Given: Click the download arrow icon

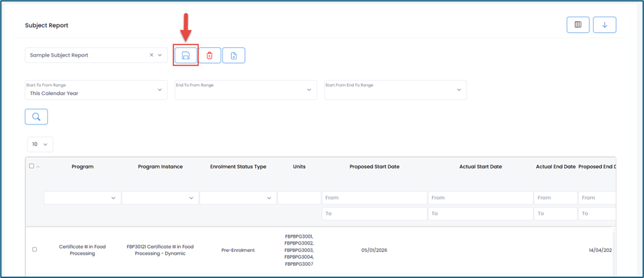Looking at the screenshot, I should 604,25.
